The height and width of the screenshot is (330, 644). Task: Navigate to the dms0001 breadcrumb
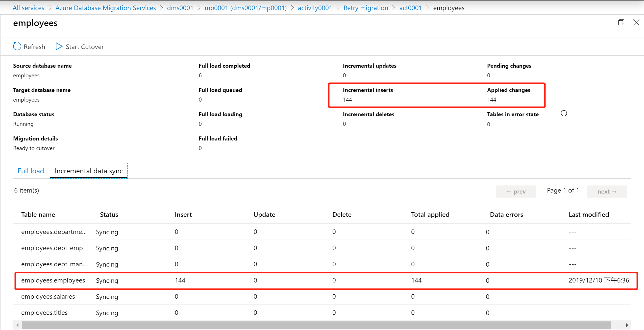[180, 8]
